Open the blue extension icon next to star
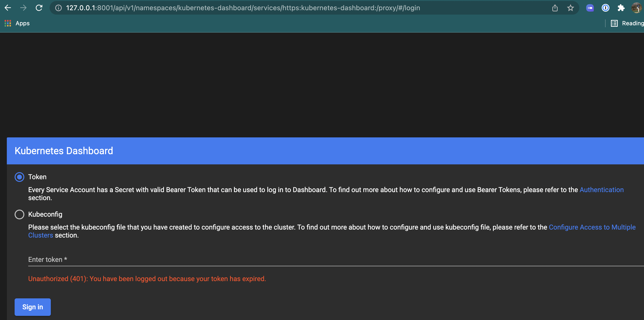This screenshot has width=644, height=320. (x=590, y=8)
